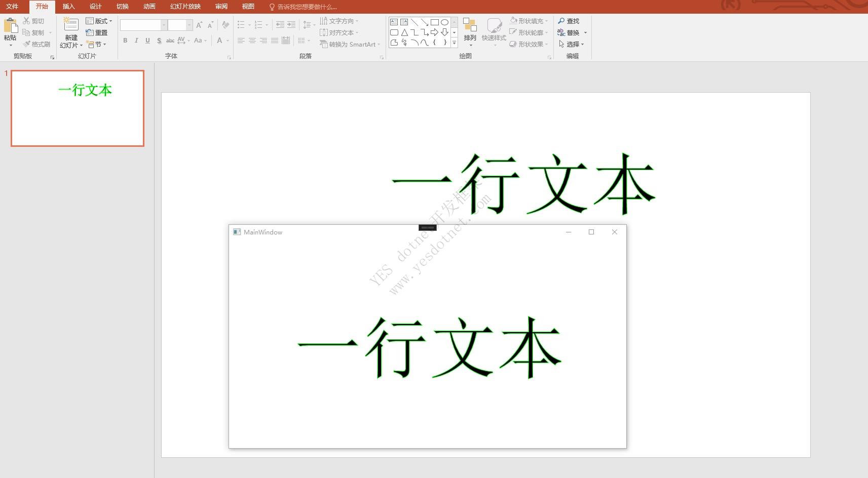Click the MainWindow title bar text
The height and width of the screenshot is (478, 868).
tap(263, 232)
